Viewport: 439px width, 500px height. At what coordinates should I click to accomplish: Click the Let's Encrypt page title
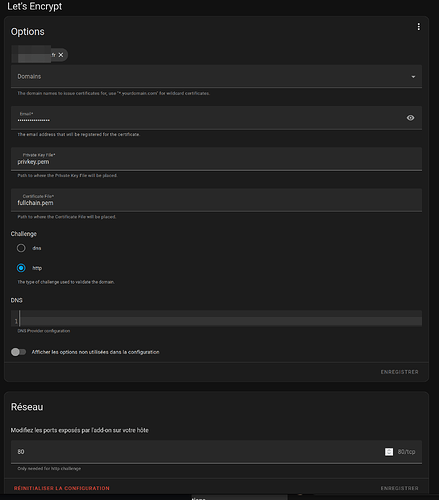(35, 6)
